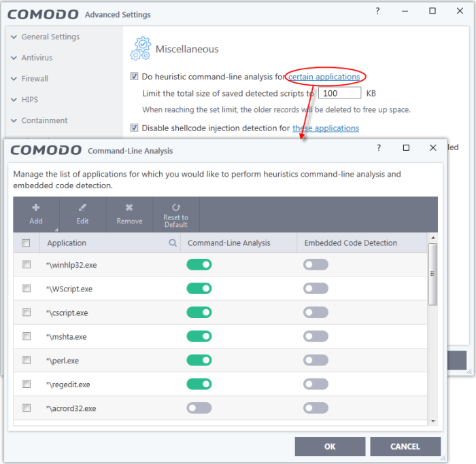476x464 pixels.
Task: Uncheck heuristic command-line analysis checkbox
Action: 134,76
